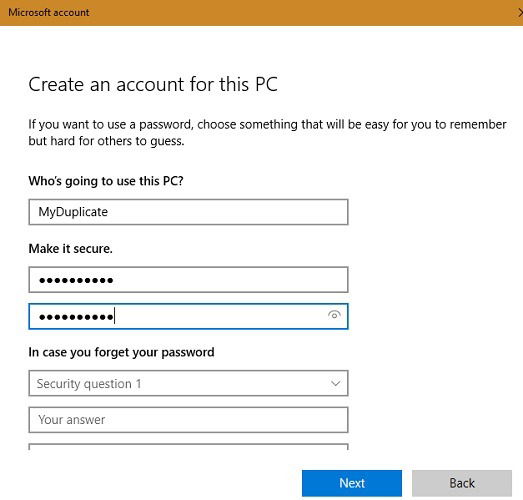The height and width of the screenshot is (500, 523).
Task: Expand the Security question 1 dropdown
Action: [188, 383]
